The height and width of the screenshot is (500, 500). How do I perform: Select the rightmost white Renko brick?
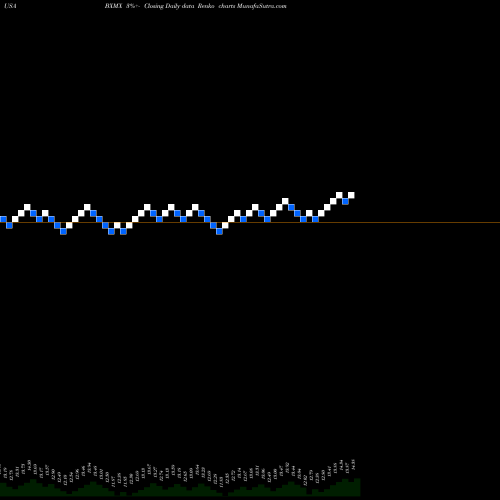coord(351,195)
